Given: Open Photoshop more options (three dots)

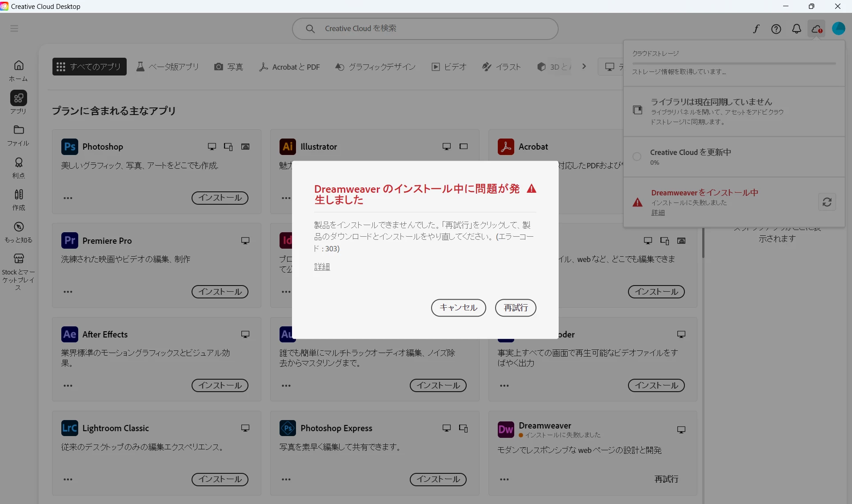Looking at the screenshot, I should point(68,198).
